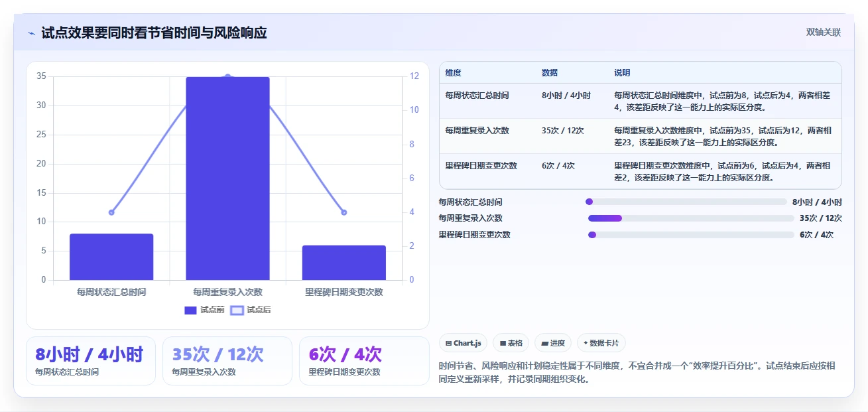
Task: Click the x-axis label 每周重复录入次数
Action: coord(227,292)
